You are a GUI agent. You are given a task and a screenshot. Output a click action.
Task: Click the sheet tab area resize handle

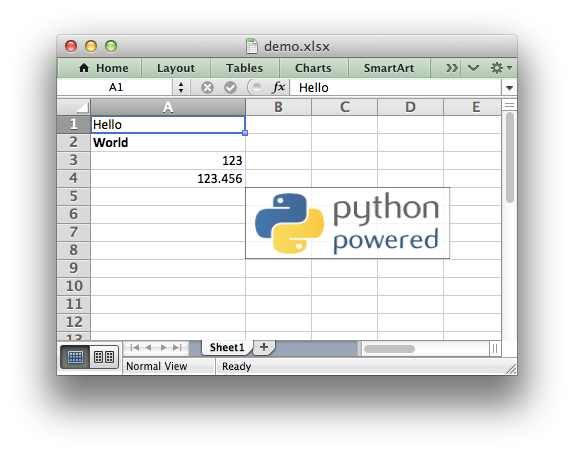click(359, 349)
